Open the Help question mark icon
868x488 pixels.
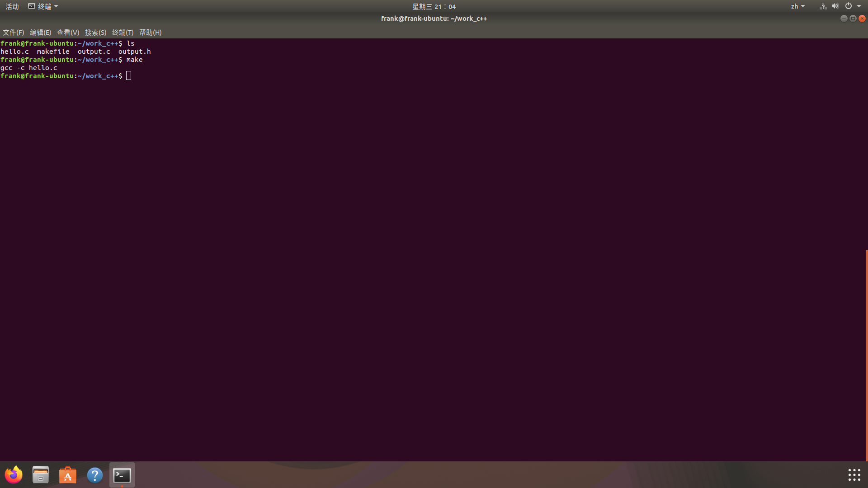tap(95, 475)
